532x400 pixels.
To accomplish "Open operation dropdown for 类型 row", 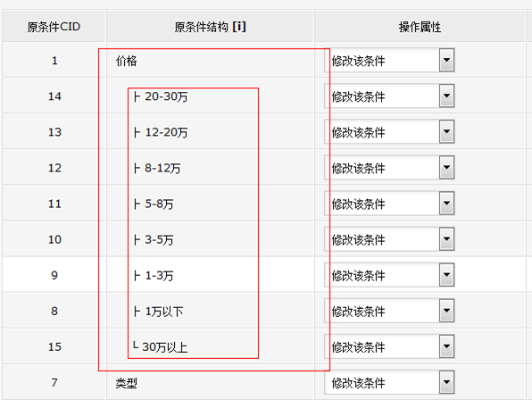I will pyautogui.click(x=389, y=382).
